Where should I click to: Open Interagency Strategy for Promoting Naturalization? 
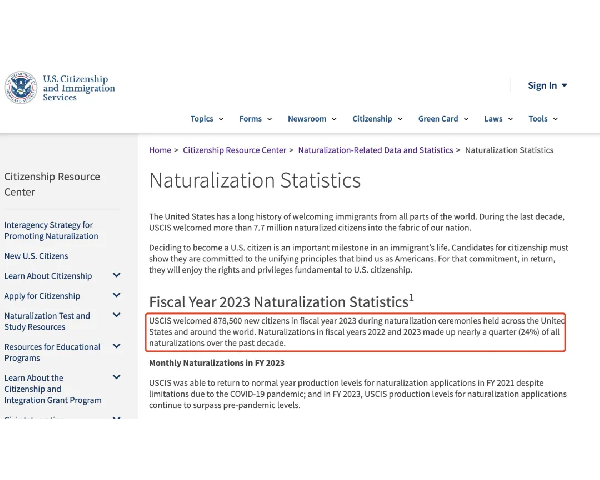tap(51, 230)
